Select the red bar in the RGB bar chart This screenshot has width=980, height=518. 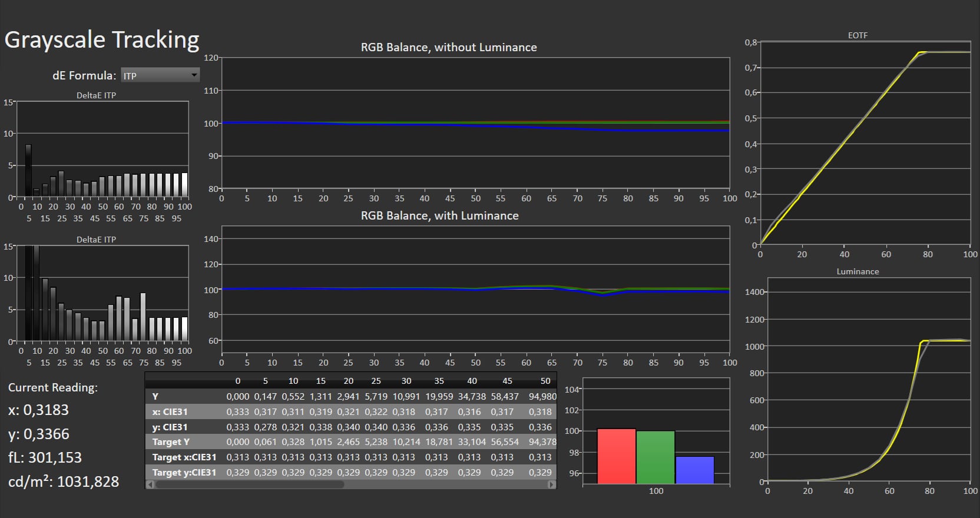[x=616, y=456]
